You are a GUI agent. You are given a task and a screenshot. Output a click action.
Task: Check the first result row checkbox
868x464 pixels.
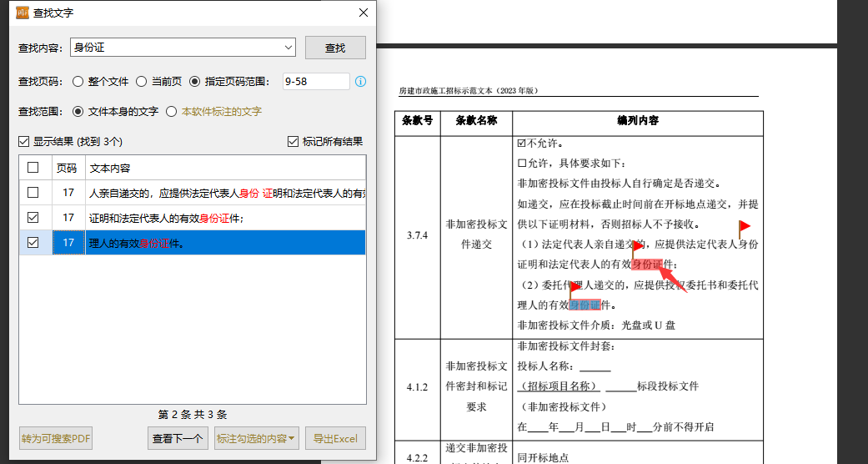(x=33, y=193)
